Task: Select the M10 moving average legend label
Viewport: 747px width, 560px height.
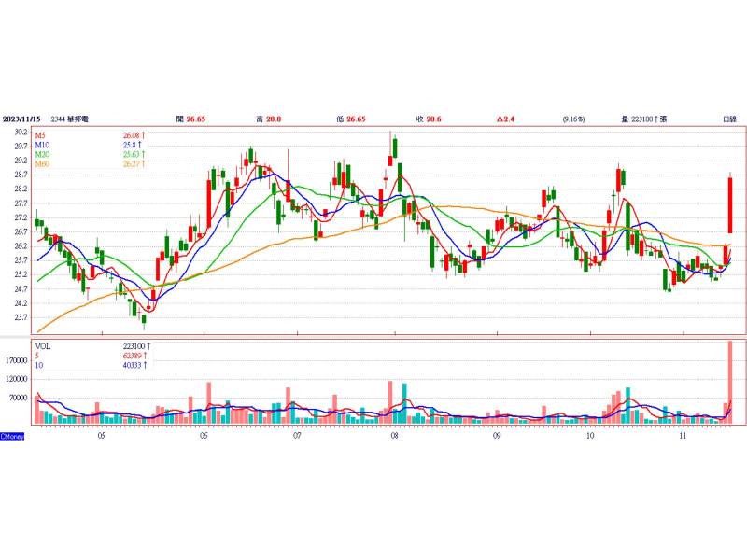Action: click(42, 145)
